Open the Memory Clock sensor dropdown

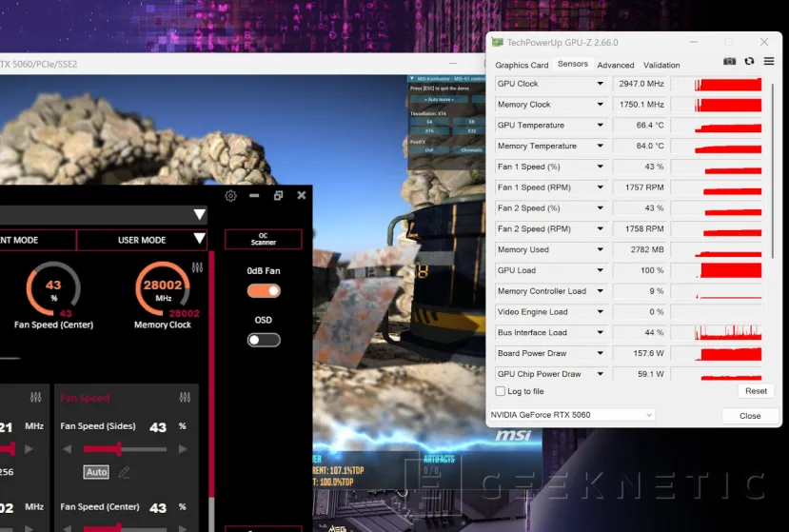(600, 104)
